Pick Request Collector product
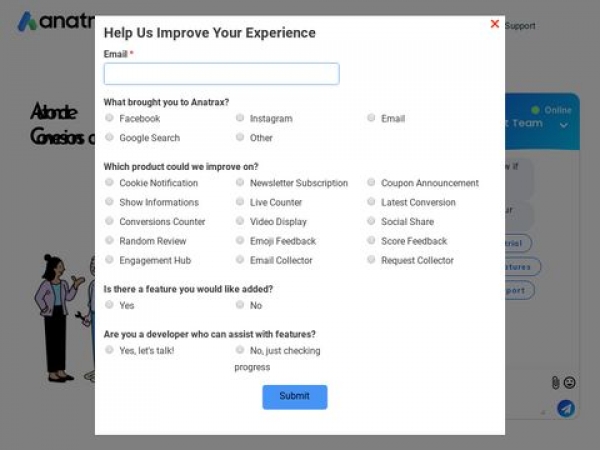The height and width of the screenshot is (450, 600). pos(371,260)
